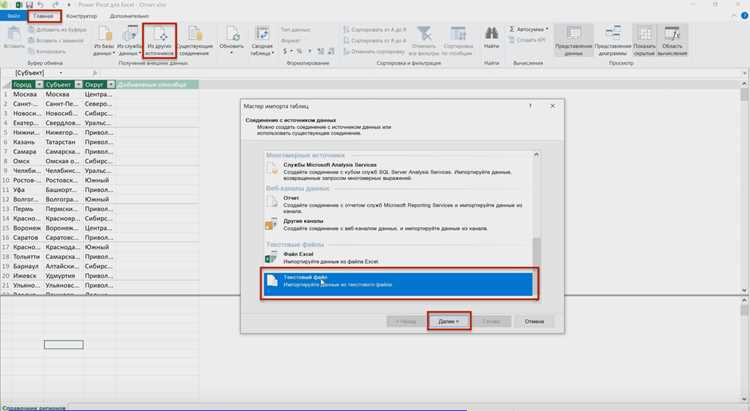Image resolution: width=750 pixels, height=411 pixels.
Task: Click the Москва cell in Город column
Action: [x=28, y=94]
